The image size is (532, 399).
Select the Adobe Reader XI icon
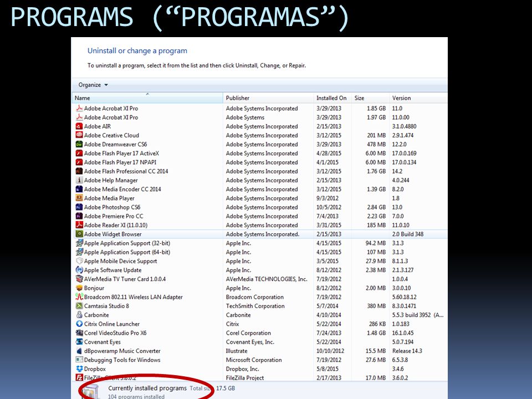(79, 225)
